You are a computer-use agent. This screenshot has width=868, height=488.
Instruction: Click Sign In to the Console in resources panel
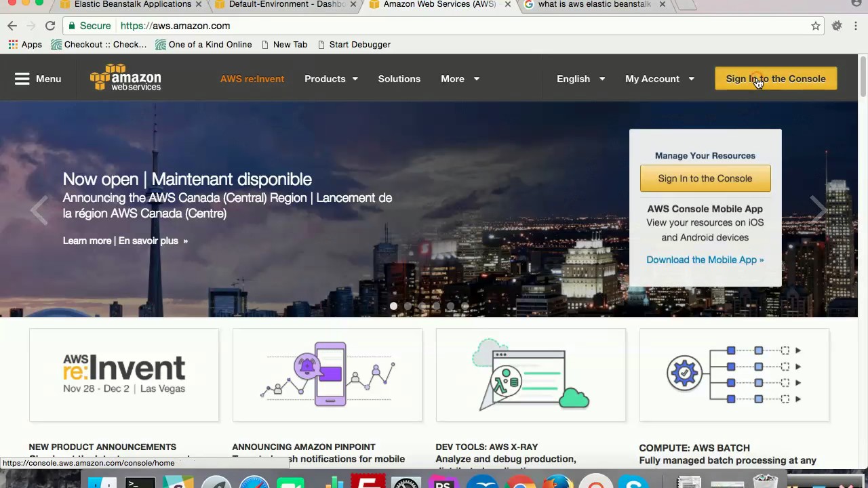705,178
